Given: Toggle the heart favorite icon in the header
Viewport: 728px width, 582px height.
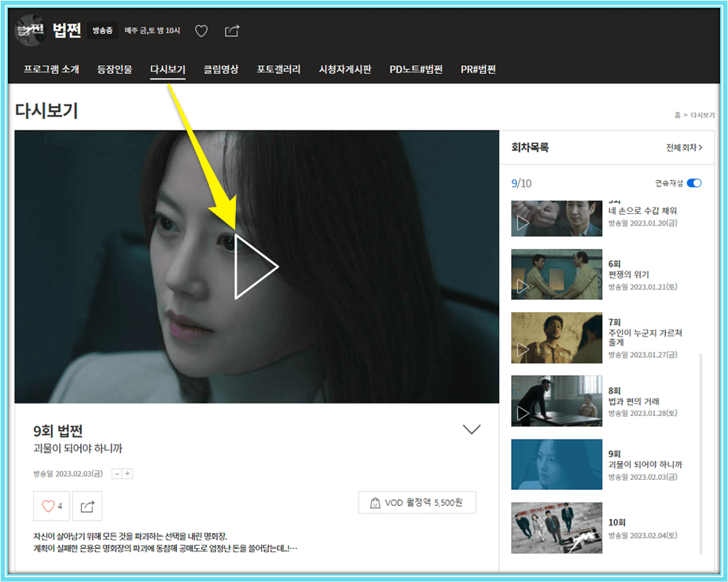Looking at the screenshot, I should coord(201,30).
